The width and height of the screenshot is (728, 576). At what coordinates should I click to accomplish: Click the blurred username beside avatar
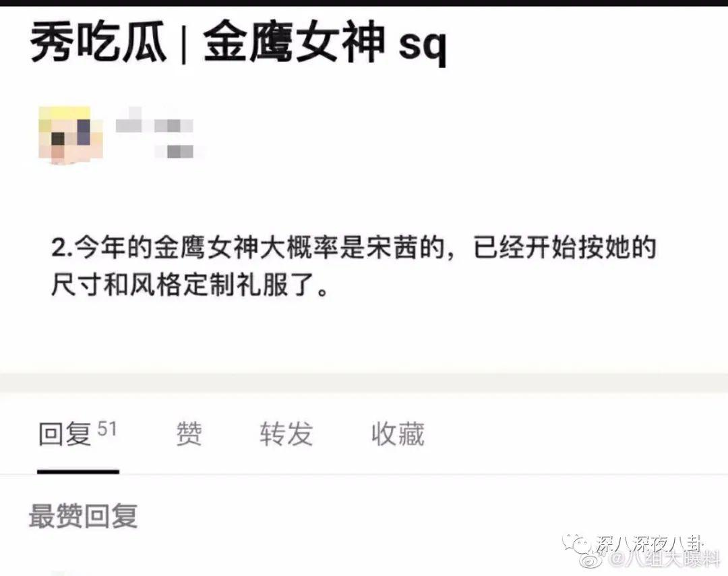click(x=154, y=120)
